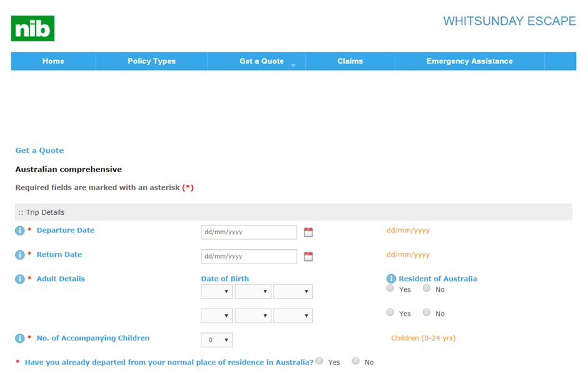Click info icon beside Adult Details

20,279
